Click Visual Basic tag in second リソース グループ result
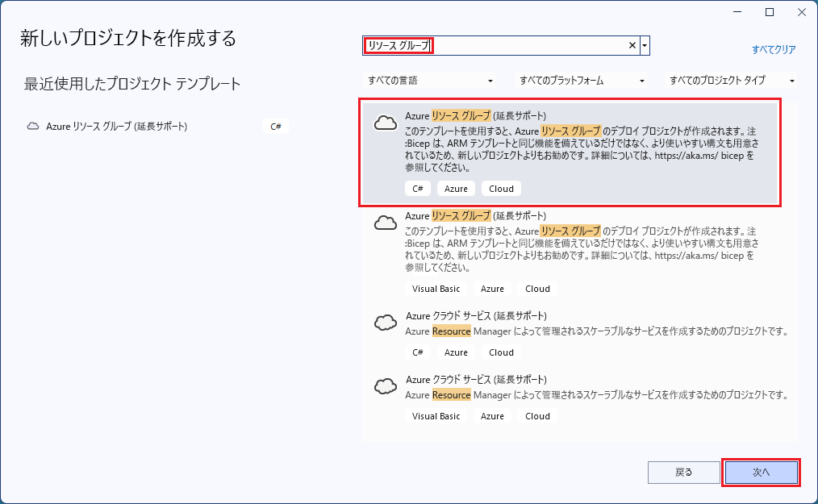Screen dimensions: 818x504 [436, 289]
